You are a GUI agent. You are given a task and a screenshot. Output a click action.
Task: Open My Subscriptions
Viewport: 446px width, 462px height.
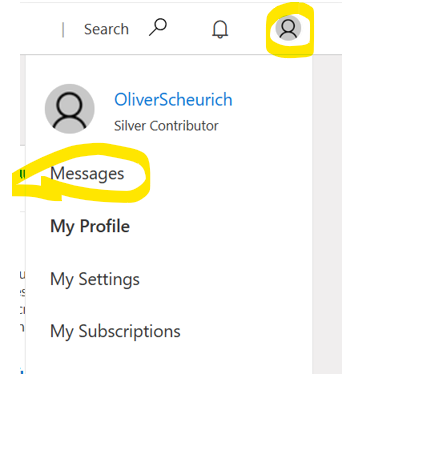(115, 331)
